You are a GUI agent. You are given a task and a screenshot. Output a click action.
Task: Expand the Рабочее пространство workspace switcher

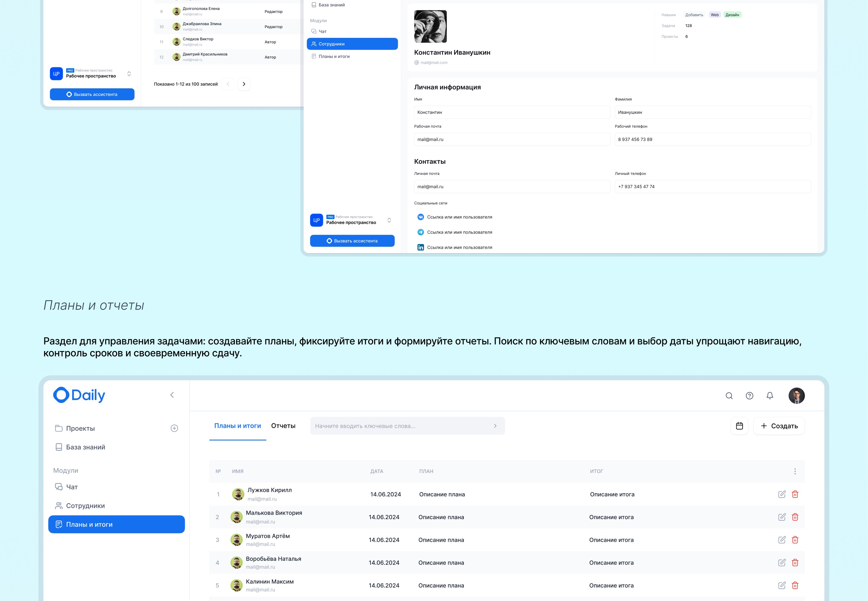tap(389, 220)
